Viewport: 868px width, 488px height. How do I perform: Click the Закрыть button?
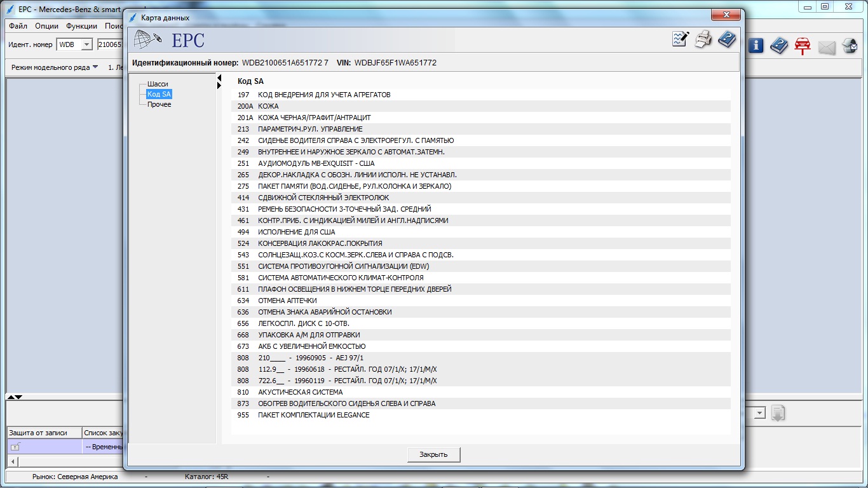[433, 454]
